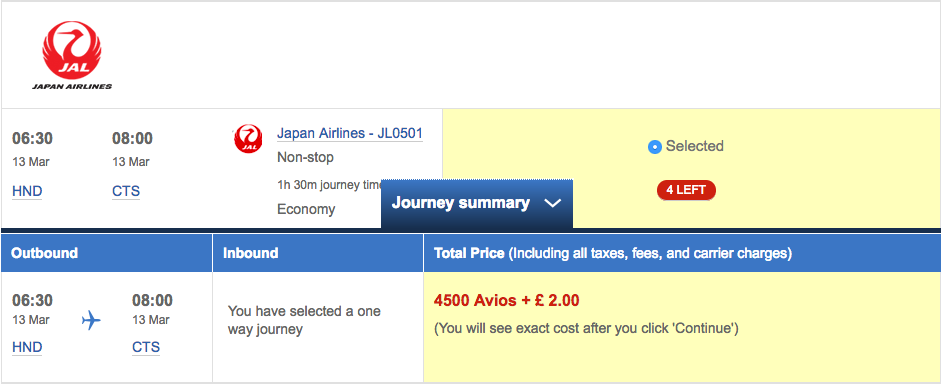Click the large Japan Airlines logo
942x384 pixels.
(72, 55)
